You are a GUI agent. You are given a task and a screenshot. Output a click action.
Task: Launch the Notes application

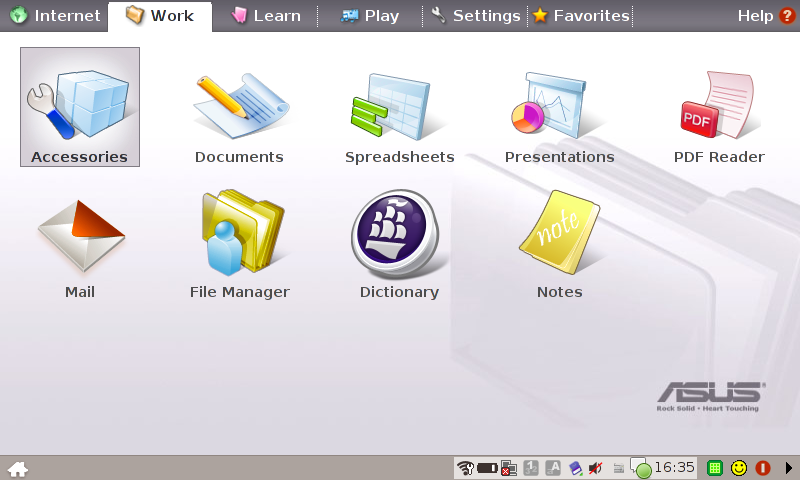pos(559,243)
